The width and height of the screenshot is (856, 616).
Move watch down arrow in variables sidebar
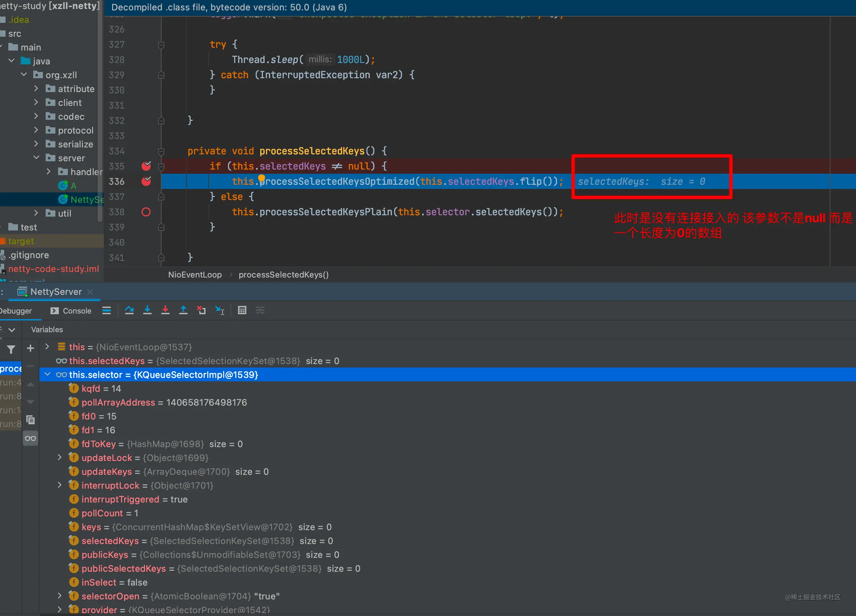(x=30, y=401)
